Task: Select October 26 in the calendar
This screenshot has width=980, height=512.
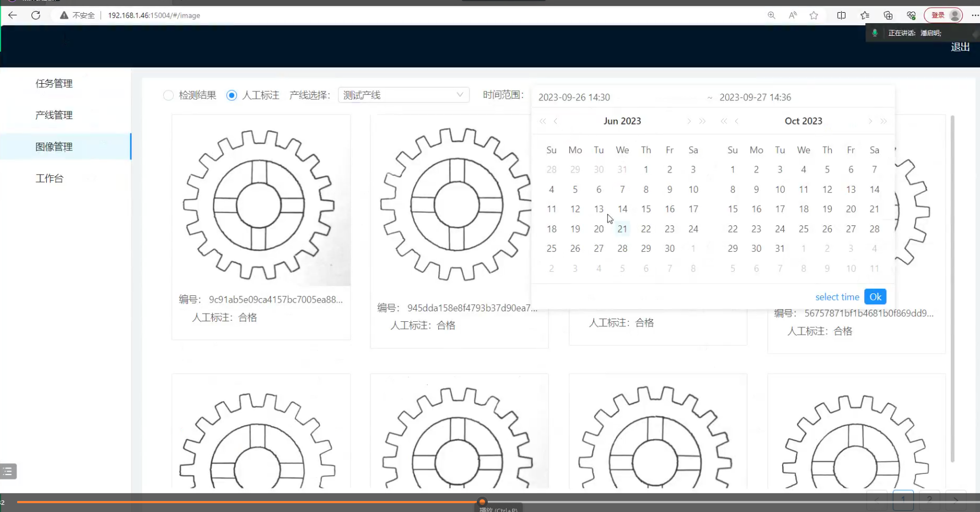Action: pos(827,229)
